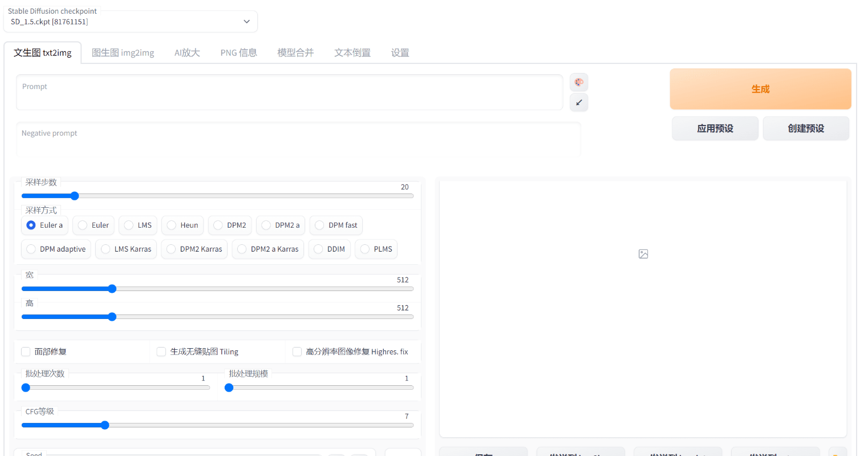The width and height of the screenshot is (868, 456).
Task: Enable the 面部修复 checkbox
Action: tap(26, 352)
